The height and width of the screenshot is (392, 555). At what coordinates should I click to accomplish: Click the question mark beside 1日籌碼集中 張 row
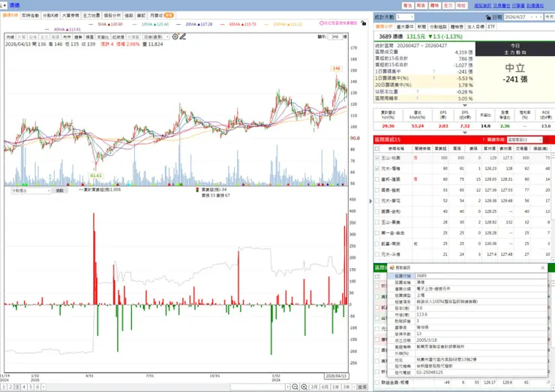tap(433, 71)
